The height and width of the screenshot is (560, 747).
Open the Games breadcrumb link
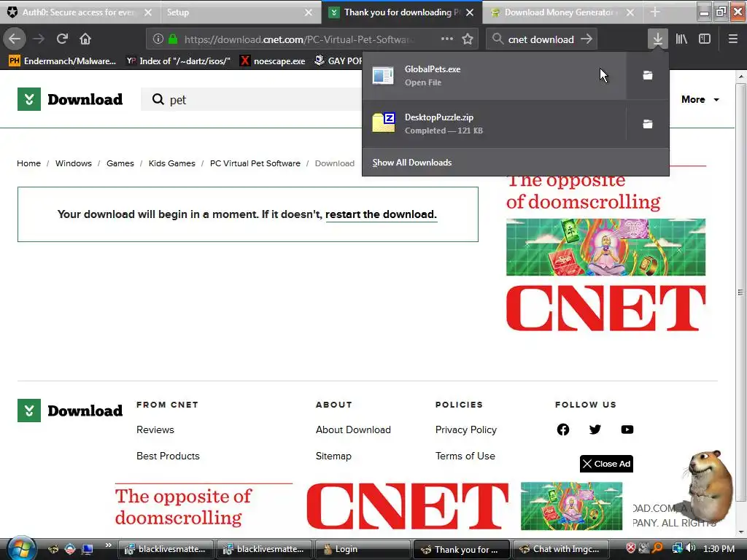tap(120, 163)
